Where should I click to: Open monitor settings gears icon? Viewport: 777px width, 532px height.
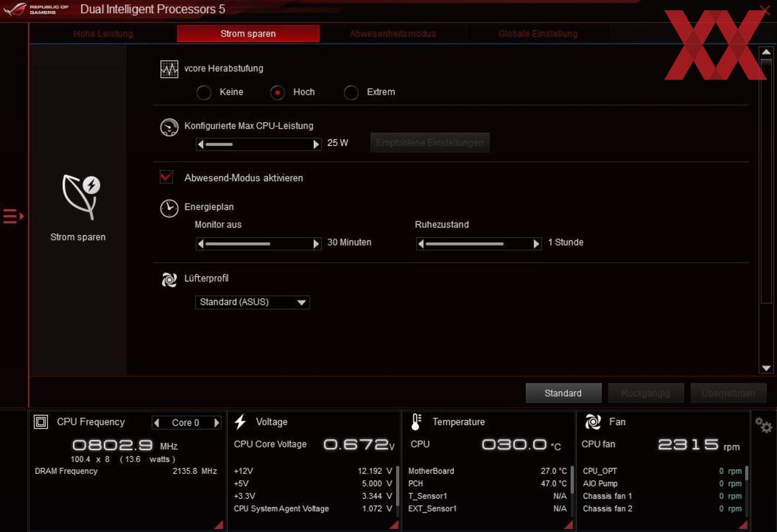tap(763, 425)
